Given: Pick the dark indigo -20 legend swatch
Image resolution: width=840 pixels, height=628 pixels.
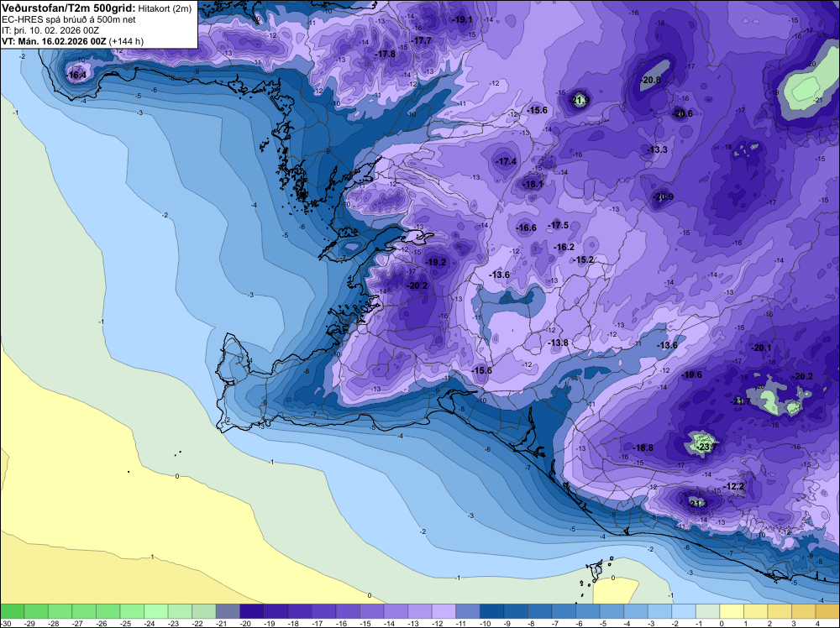Looking at the screenshot, I should 252,611.
